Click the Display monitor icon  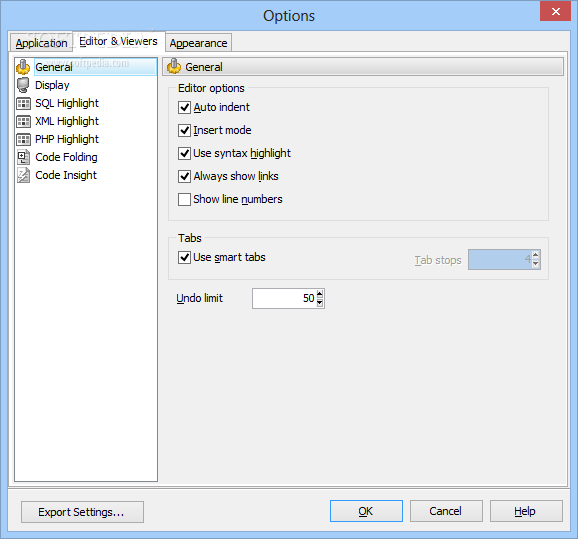(x=23, y=85)
